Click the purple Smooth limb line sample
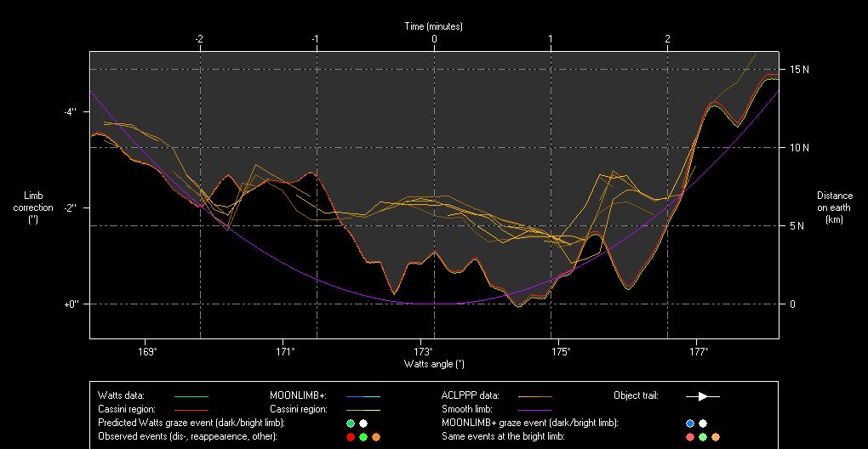This screenshot has height=449, width=868. click(x=534, y=409)
